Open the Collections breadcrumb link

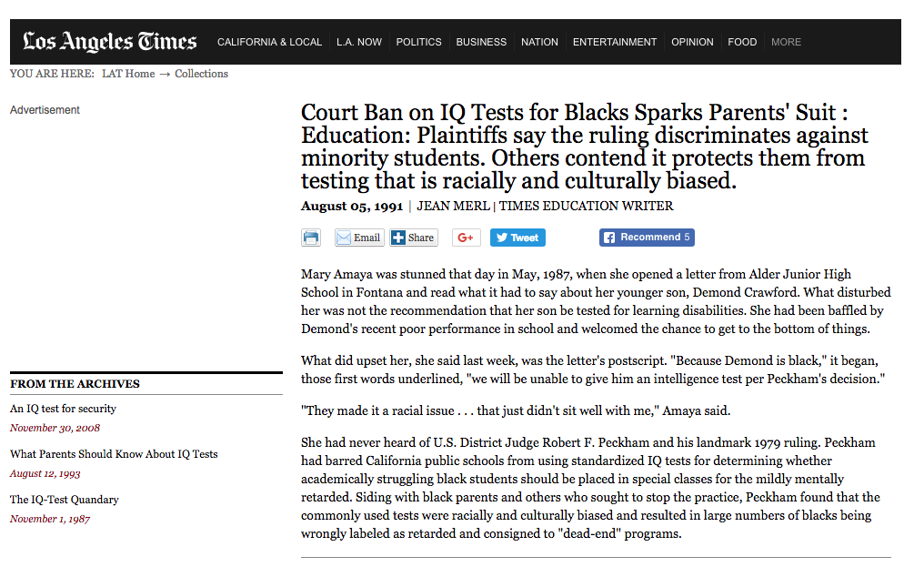(x=201, y=74)
